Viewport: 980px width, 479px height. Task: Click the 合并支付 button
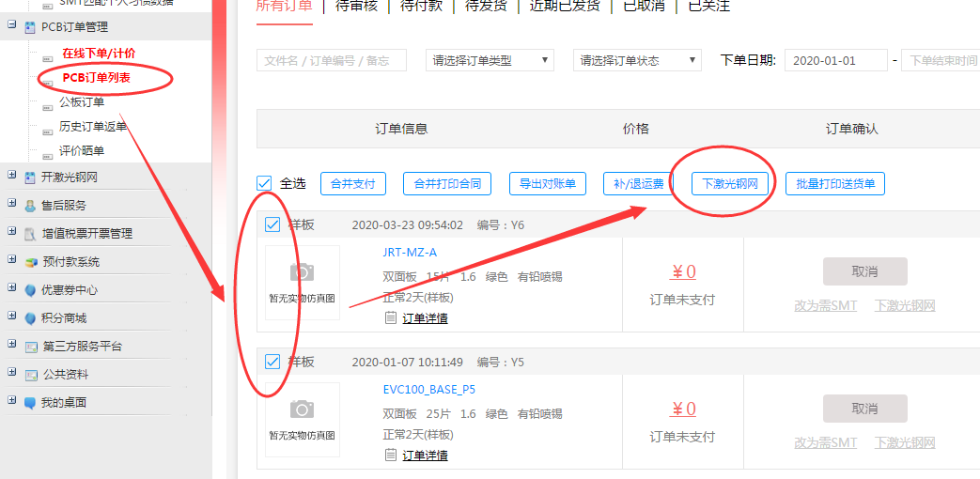pos(353,184)
